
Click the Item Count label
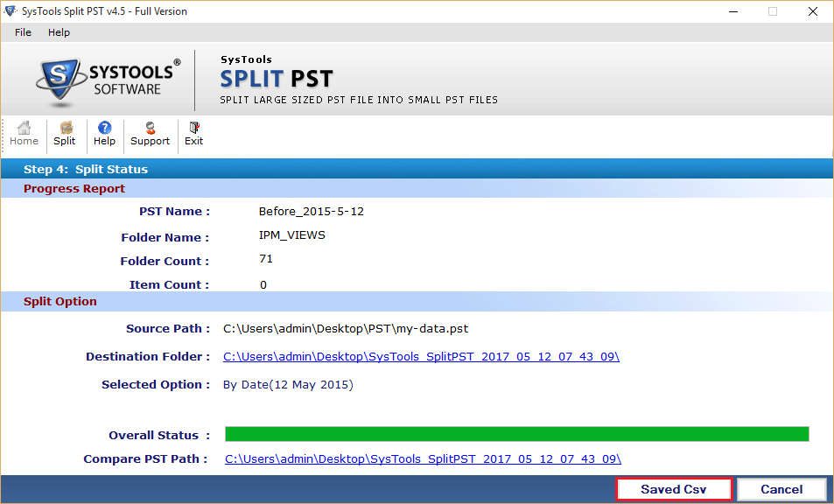(x=169, y=285)
